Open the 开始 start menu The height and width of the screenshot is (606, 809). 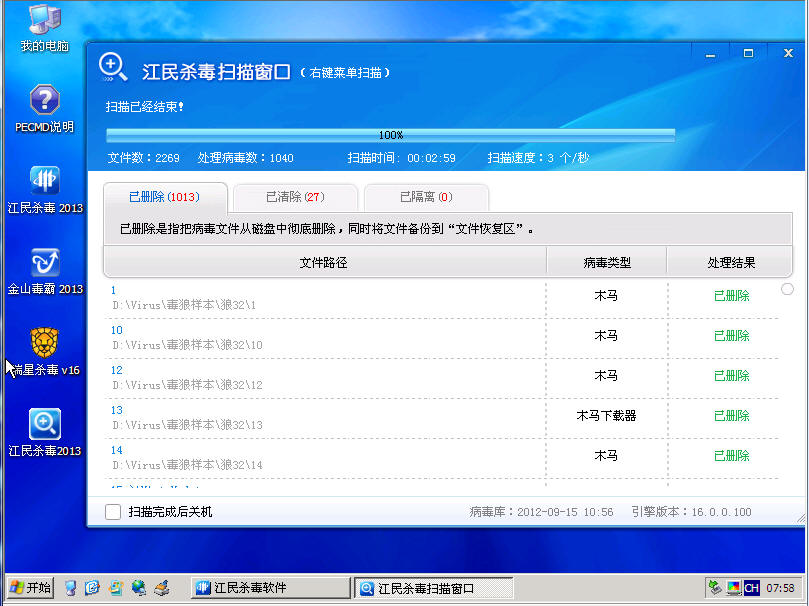pyautogui.click(x=29, y=587)
